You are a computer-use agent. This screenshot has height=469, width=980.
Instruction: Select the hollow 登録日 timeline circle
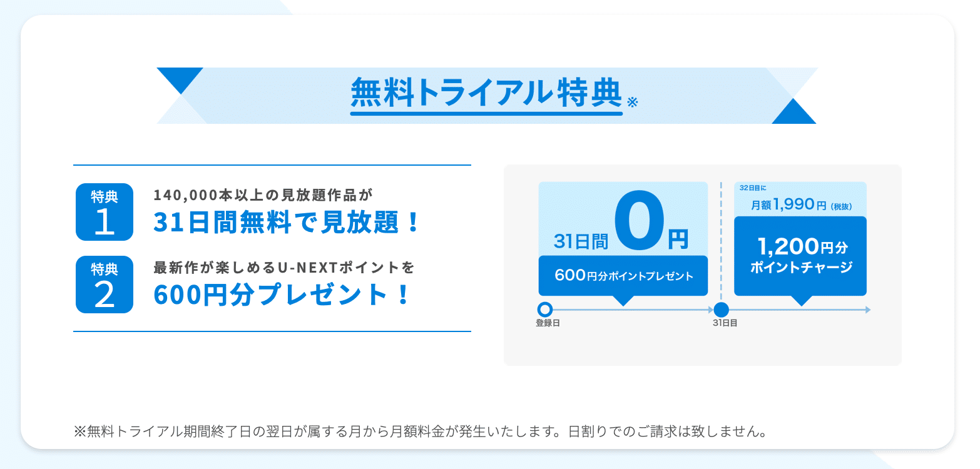coord(545,310)
